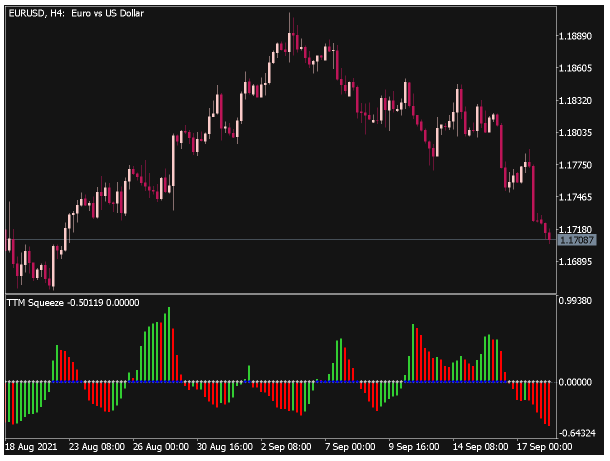610x461 pixels.
Task: Click the chart title 'EURUSD, H4: Euro vs US Dollar'
Action: pos(76,13)
